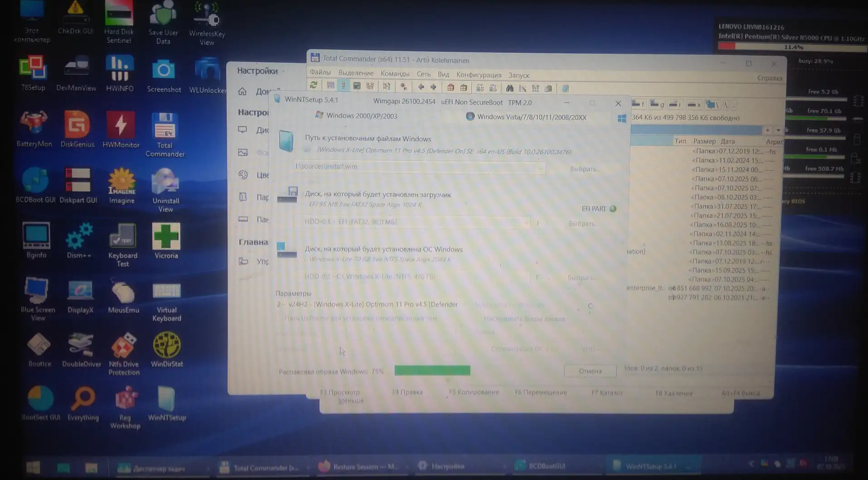Open the v24H2 edition dropdown
This screenshot has width=868, height=480.
pos(368,304)
